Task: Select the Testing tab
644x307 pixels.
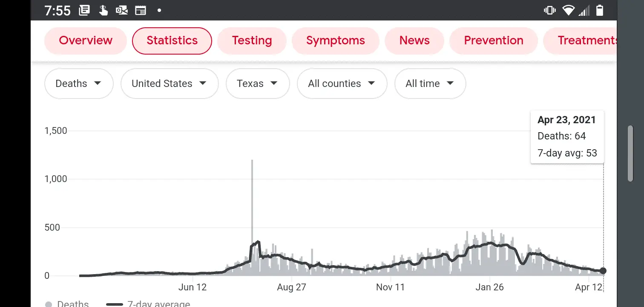Action: 252,41
